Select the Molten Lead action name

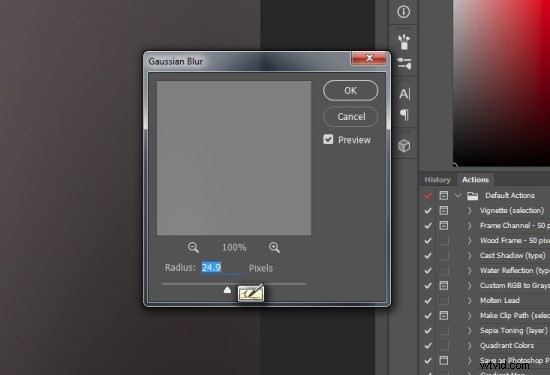click(x=500, y=300)
